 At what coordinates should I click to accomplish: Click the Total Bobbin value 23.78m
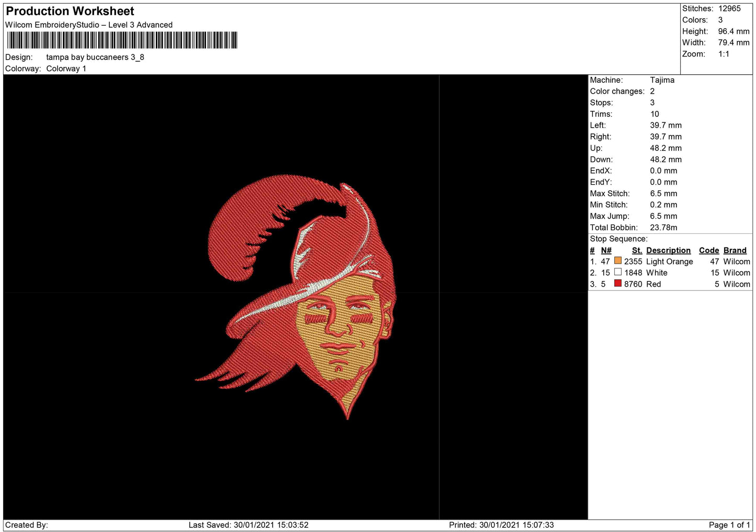[x=663, y=228]
